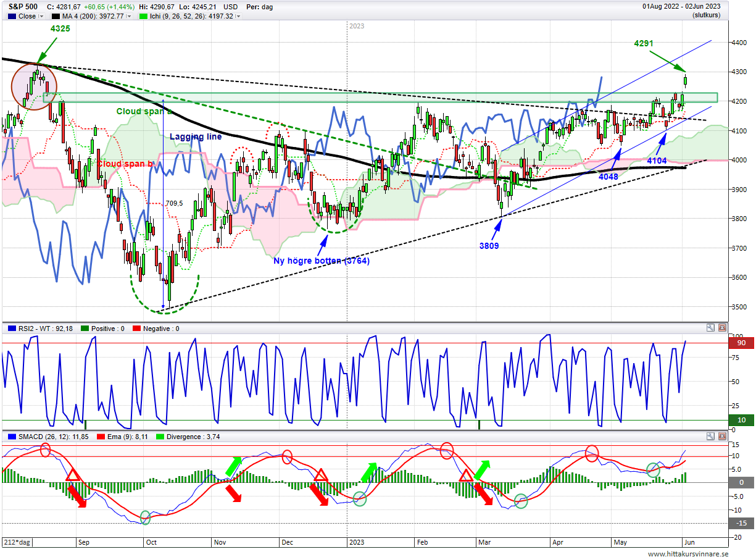Click the '01Aug 2022 - 02Jun 2023' date range
The image size is (756, 557).
(x=681, y=6)
